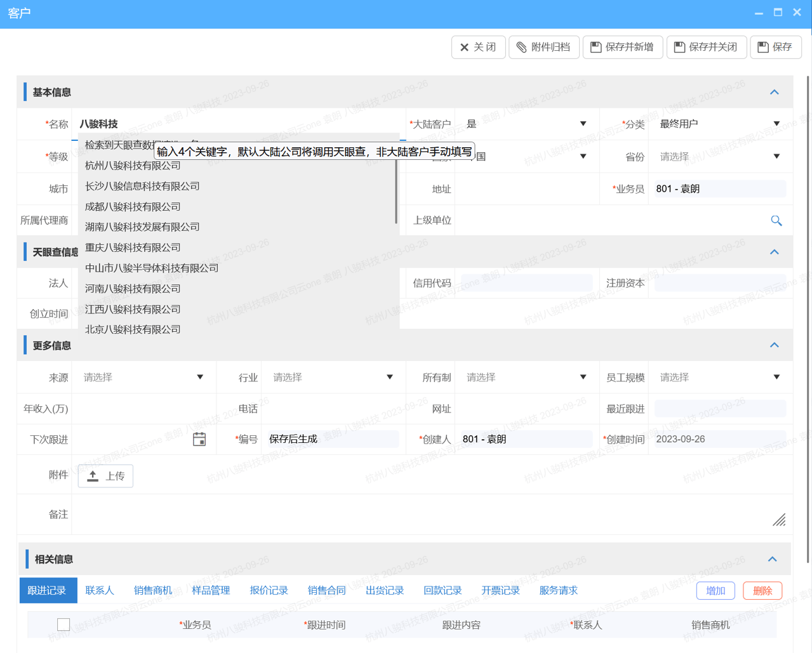This screenshot has height=653, width=812.
Task: Open the 来源 请选择 dropdown
Action: (199, 376)
